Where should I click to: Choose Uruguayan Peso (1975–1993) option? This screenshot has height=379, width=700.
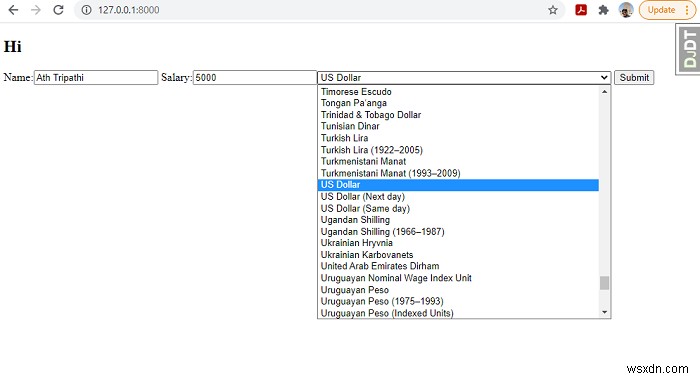[x=458, y=301]
